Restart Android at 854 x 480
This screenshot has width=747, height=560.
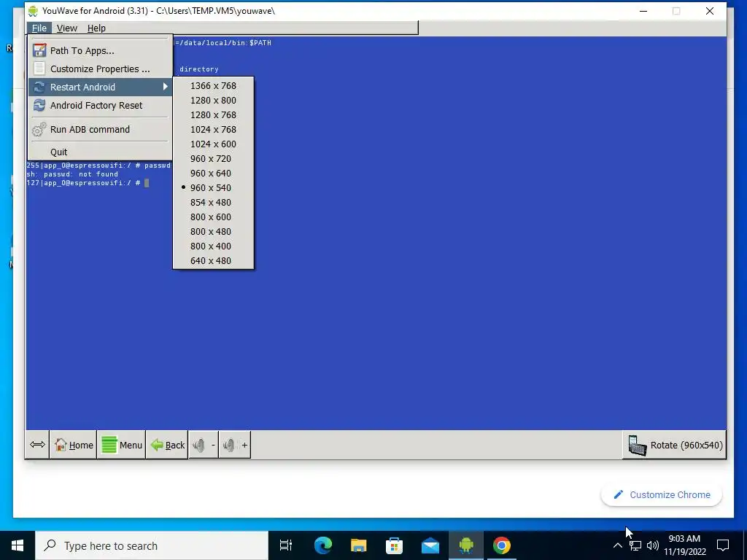pyautogui.click(x=214, y=203)
